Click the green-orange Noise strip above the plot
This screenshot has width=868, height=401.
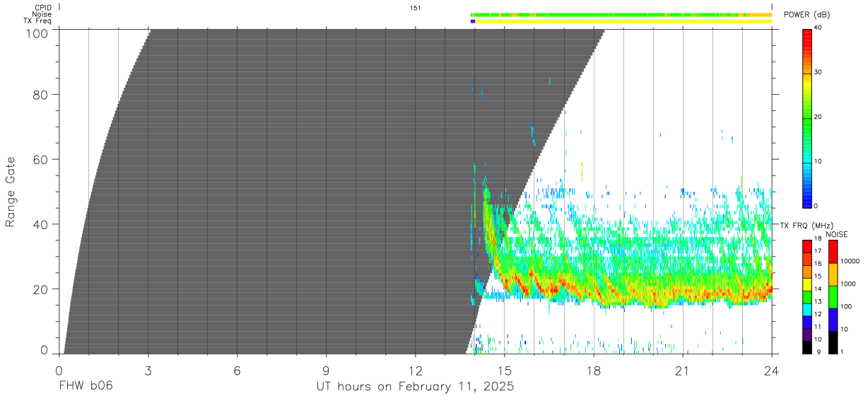[x=621, y=14]
